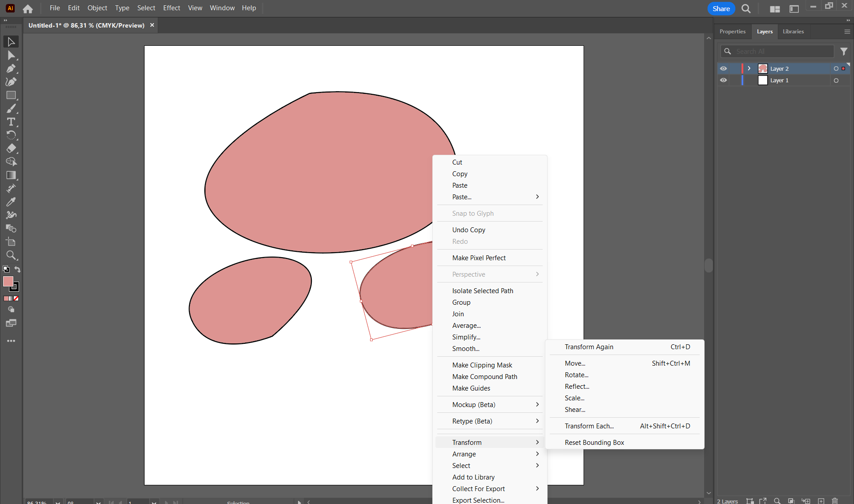Screen dimensions: 854x504
Task: Switch to the Properties tab
Action: click(x=732, y=32)
